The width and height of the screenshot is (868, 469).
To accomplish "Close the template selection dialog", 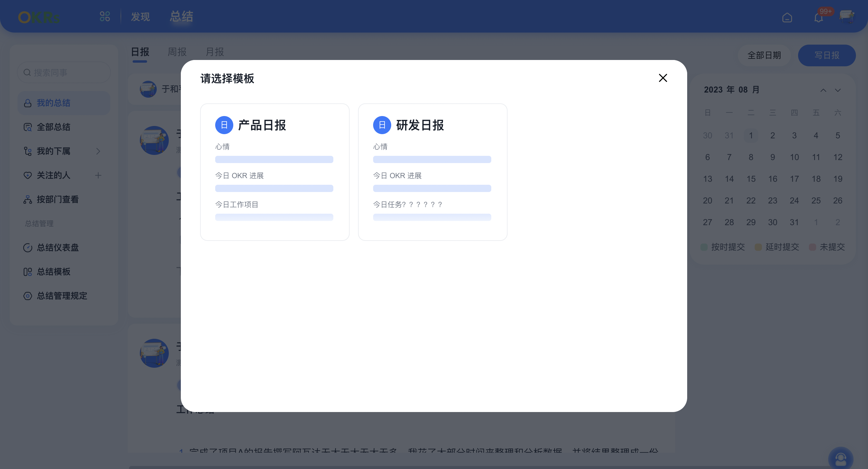I will (663, 78).
